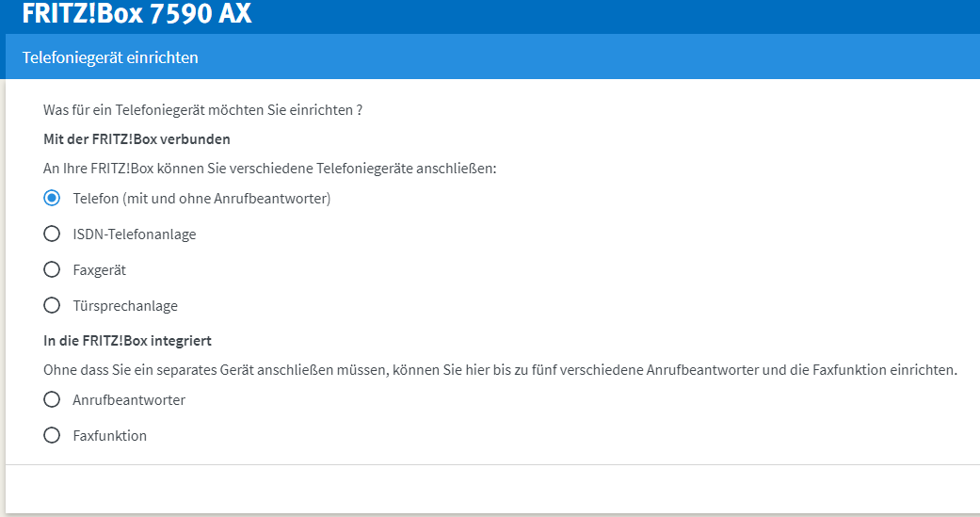The width and height of the screenshot is (980, 517).
Task: Click the 'Ohne dass Sie ein separates Gerät' paragraph
Action: click(x=500, y=370)
